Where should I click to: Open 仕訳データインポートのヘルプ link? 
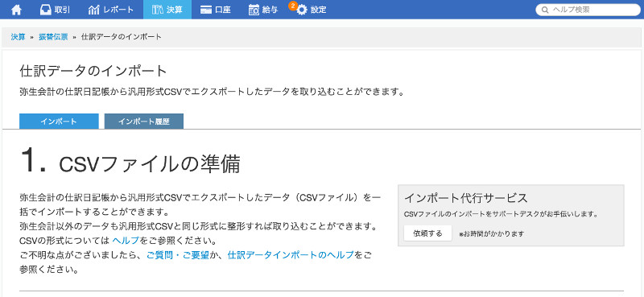(x=291, y=255)
